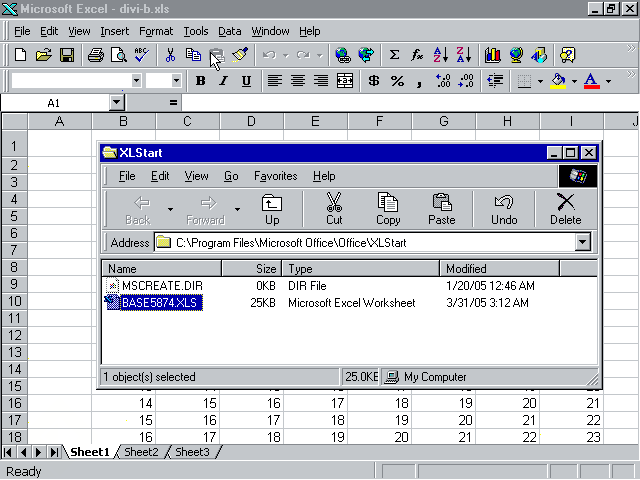Apply Percent style
Viewport: 640px width, 480px height.
397,81
